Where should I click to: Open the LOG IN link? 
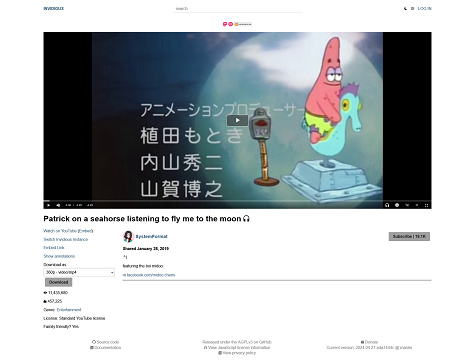pos(424,9)
